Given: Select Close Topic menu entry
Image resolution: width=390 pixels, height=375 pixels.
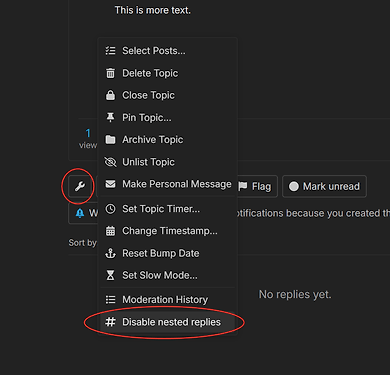Looking at the screenshot, I should click(x=168, y=95).
